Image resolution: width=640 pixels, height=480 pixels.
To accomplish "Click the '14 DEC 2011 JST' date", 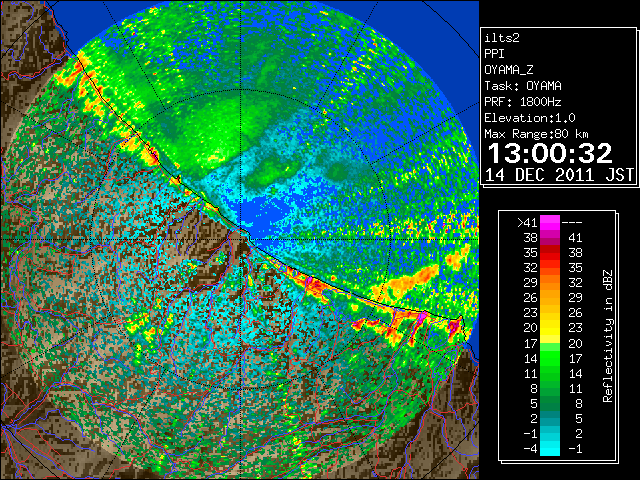I will [x=559, y=175].
